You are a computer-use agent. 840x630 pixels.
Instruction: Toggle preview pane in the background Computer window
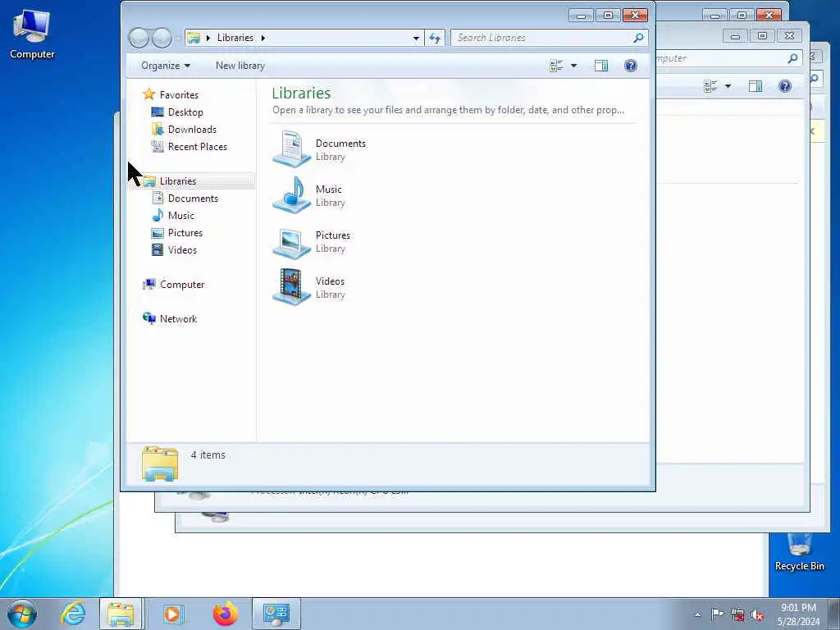coord(756,85)
